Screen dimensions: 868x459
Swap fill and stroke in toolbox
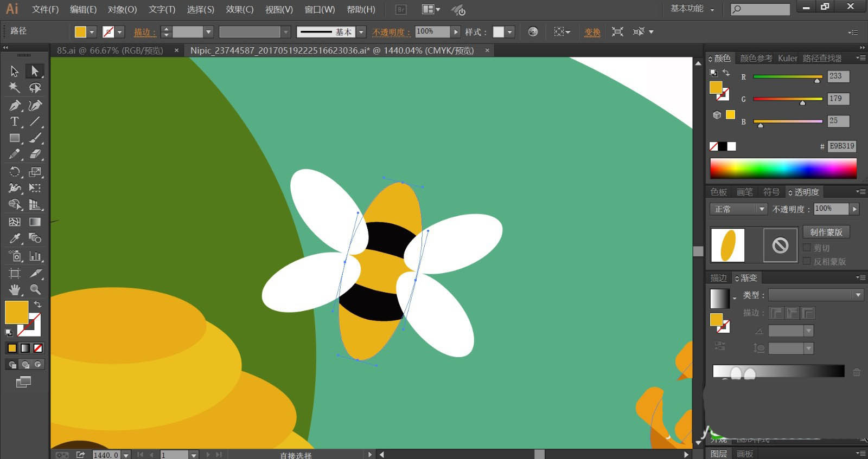click(37, 305)
